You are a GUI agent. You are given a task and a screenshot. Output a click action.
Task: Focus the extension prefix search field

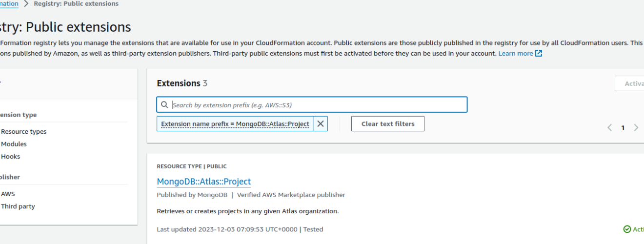point(312,105)
